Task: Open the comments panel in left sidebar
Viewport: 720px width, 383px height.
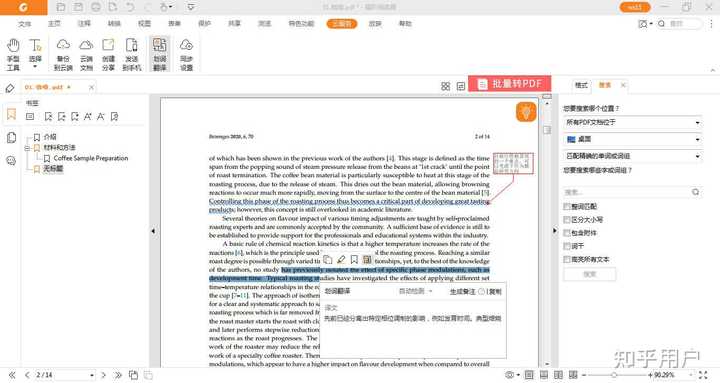Action: tap(11, 160)
